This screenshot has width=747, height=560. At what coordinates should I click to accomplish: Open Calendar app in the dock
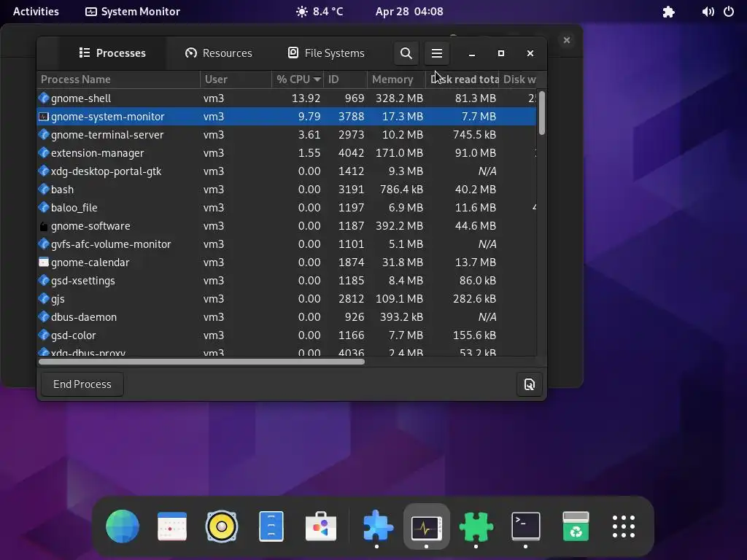pos(172,526)
